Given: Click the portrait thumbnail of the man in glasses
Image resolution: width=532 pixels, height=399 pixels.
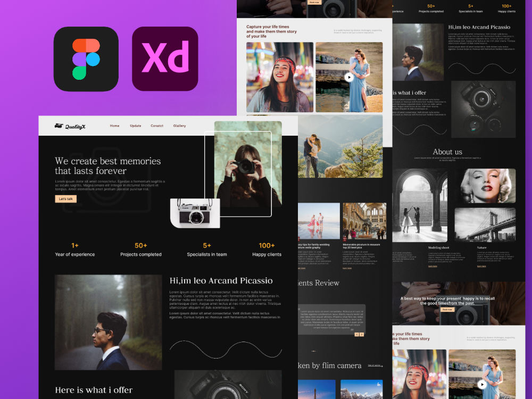Looking at the screenshot, I should [x=109, y=322].
